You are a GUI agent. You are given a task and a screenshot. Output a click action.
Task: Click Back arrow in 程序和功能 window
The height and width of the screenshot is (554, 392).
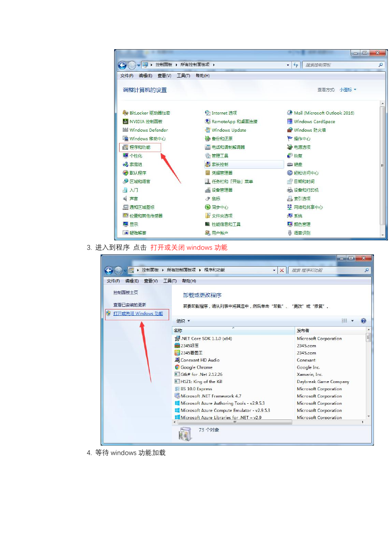pos(109,270)
